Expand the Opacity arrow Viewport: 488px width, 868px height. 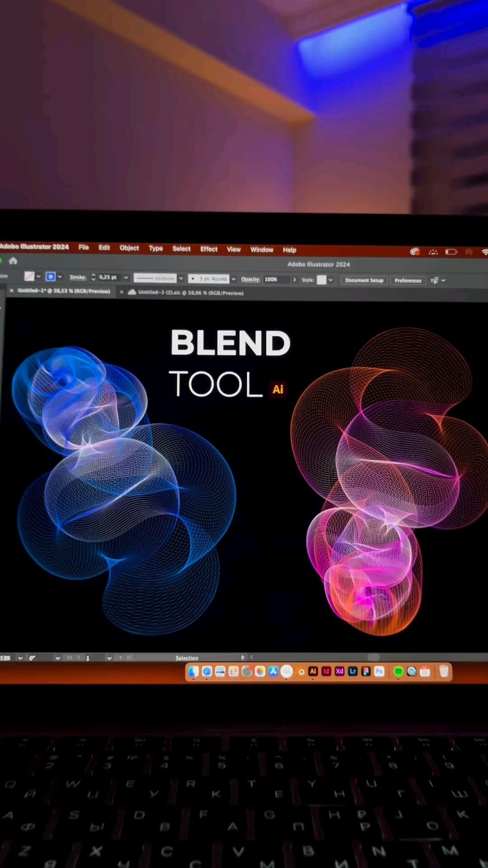pyautogui.click(x=295, y=280)
